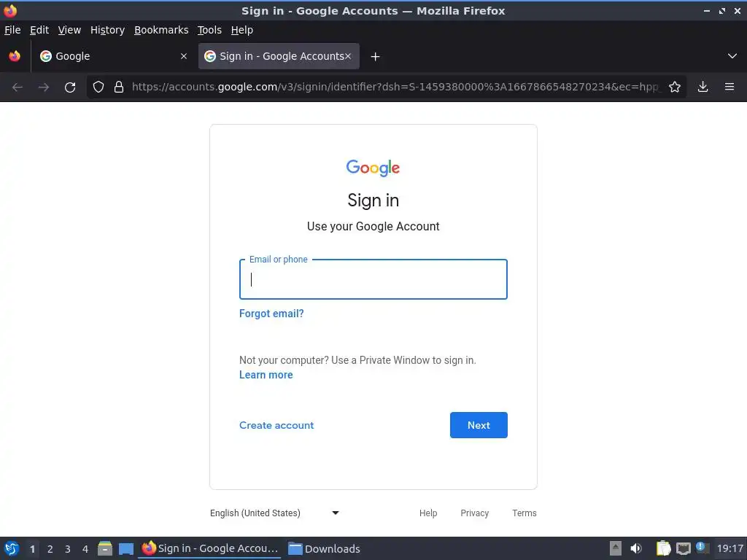This screenshot has height=560, width=747.
Task: Open the Help menu
Action: pos(242,30)
